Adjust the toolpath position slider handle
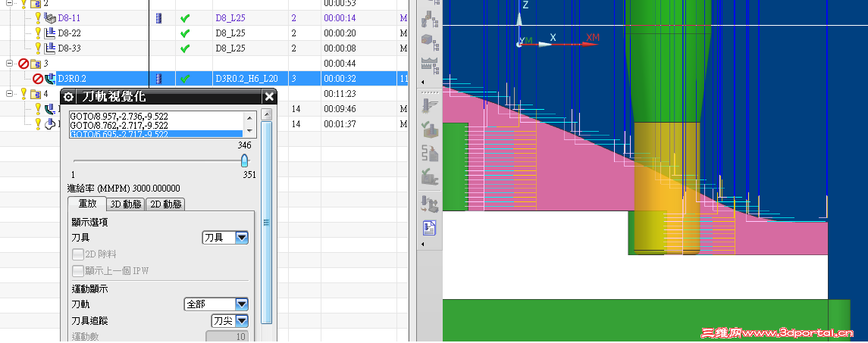Viewport: 868px width, 343px height. [244, 161]
